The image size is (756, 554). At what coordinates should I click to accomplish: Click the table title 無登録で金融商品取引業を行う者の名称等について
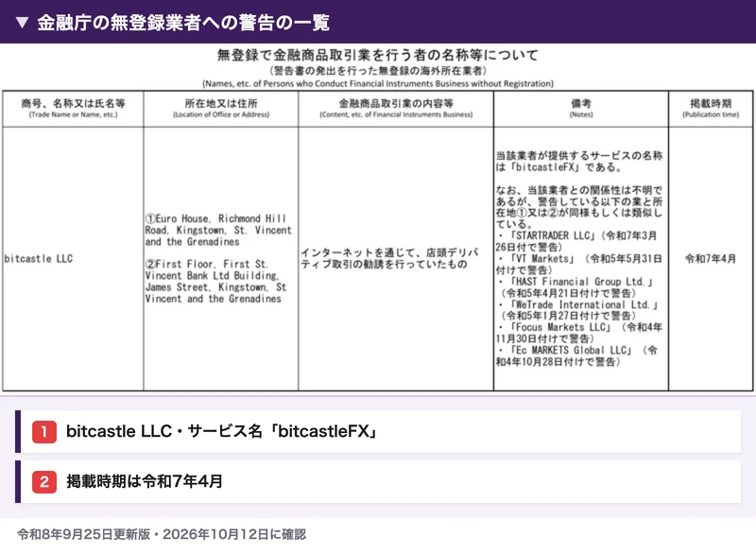click(x=377, y=55)
